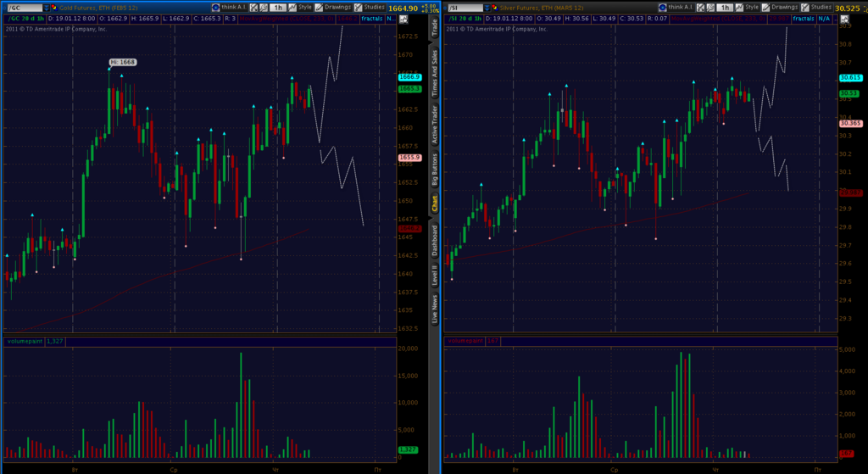Click the 30.53 green price label
Image resolution: width=868 pixels, height=474 pixels.
click(849, 93)
